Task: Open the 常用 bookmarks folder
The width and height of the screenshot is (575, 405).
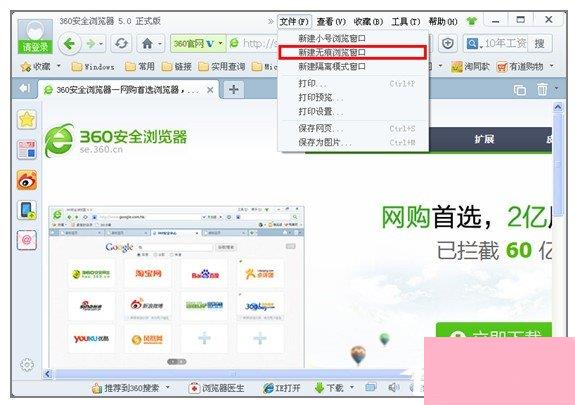Action: point(140,67)
